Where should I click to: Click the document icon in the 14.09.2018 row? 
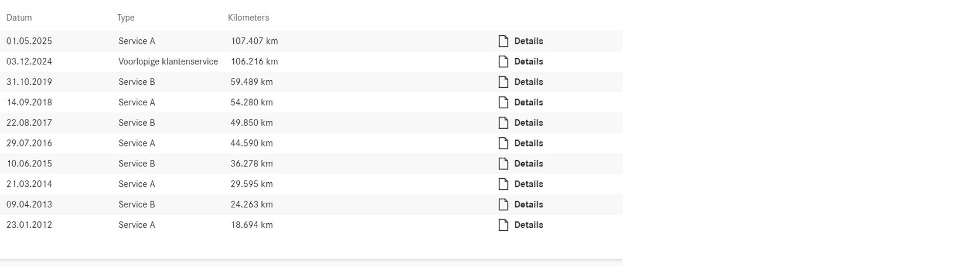[503, 103]
